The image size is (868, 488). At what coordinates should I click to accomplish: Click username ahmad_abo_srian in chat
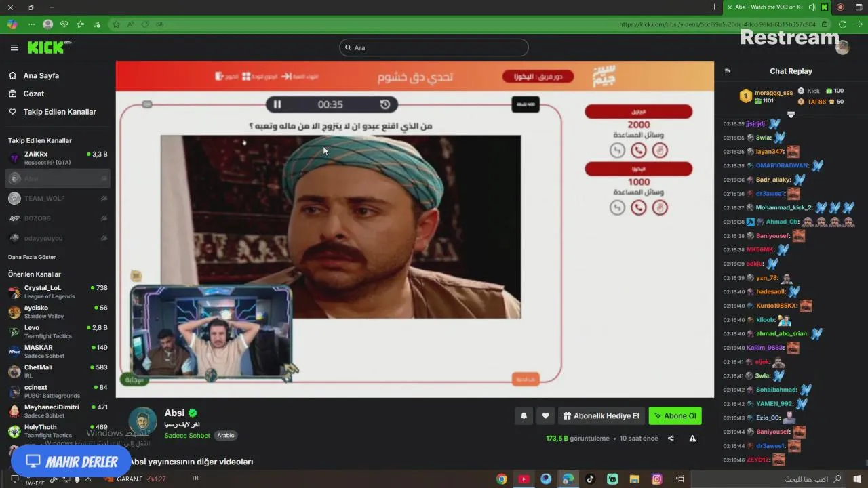(782, 333)
